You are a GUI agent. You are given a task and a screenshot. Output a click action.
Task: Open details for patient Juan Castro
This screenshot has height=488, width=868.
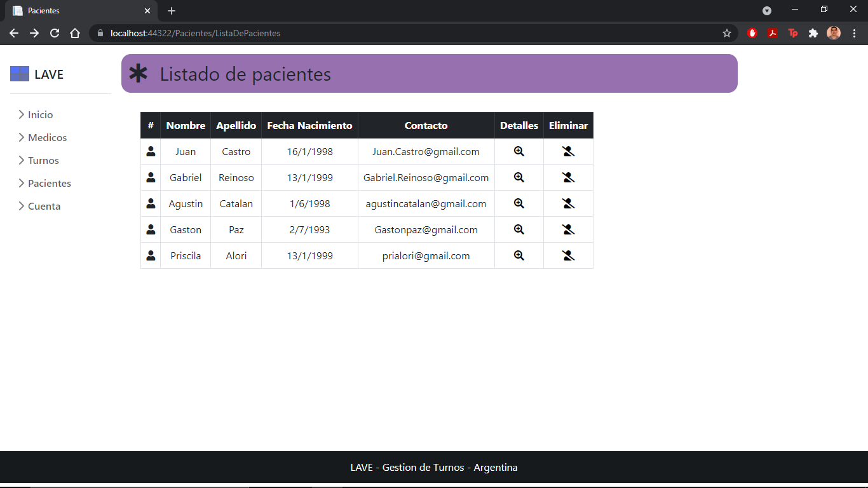[519, 151]
